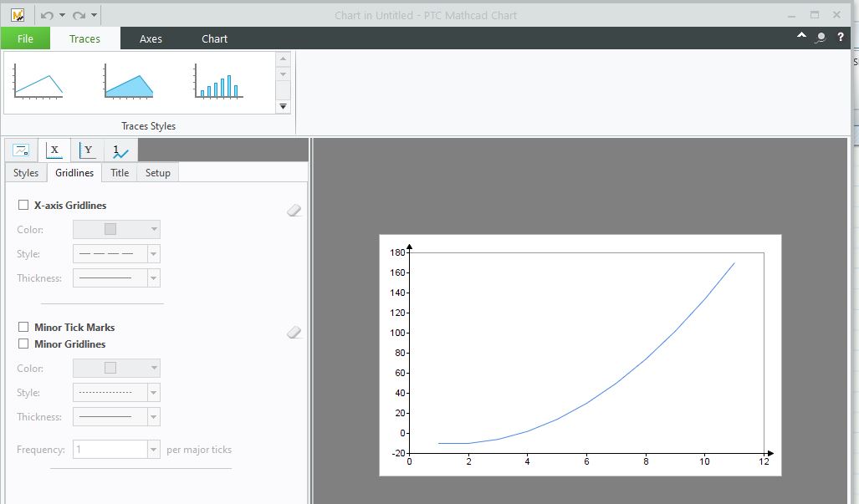Viewport: 859px width, 504px height.
Task: Enable Minor Gridlines
Action: click(x=23, y=344)
